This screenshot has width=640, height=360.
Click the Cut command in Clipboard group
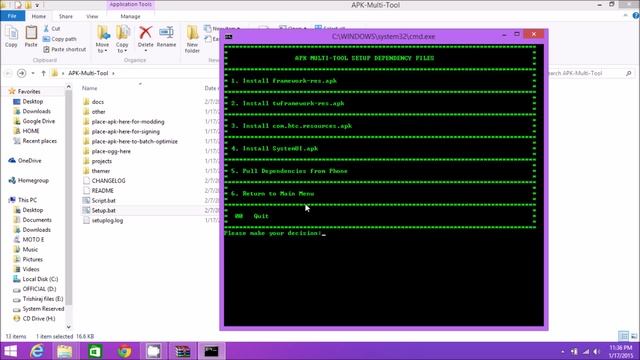tap(52, 29)
